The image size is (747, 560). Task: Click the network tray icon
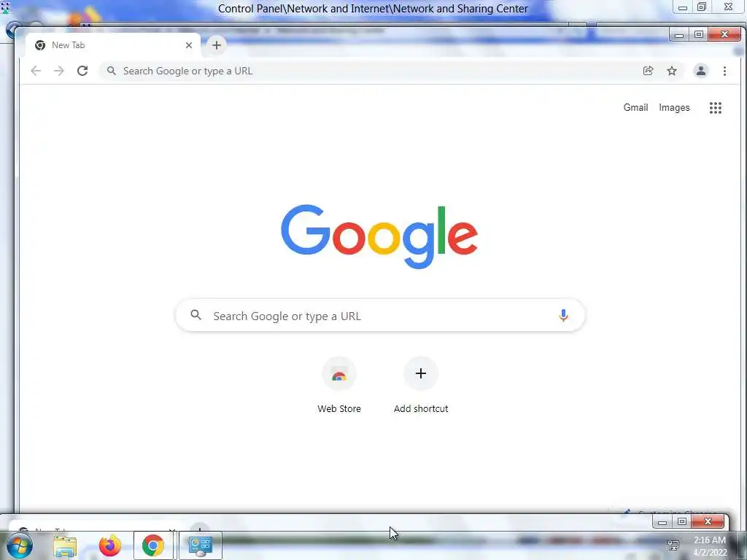point(673,545)
